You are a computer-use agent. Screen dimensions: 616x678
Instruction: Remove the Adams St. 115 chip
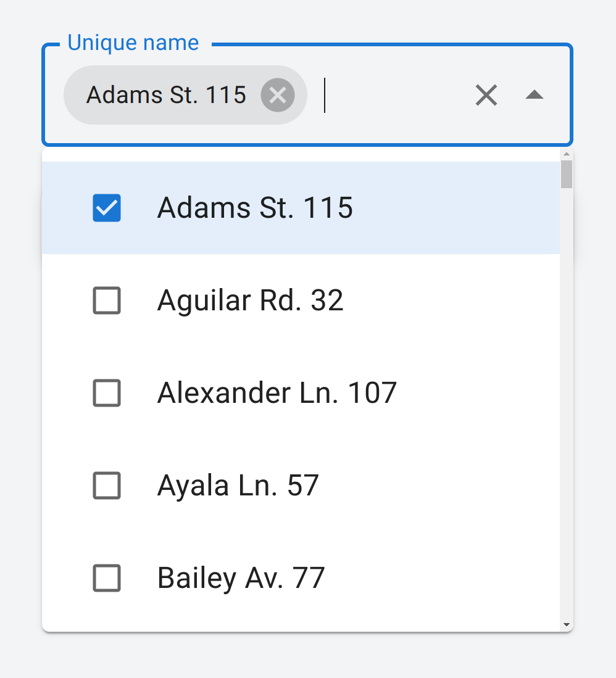(x=278, y=96)
